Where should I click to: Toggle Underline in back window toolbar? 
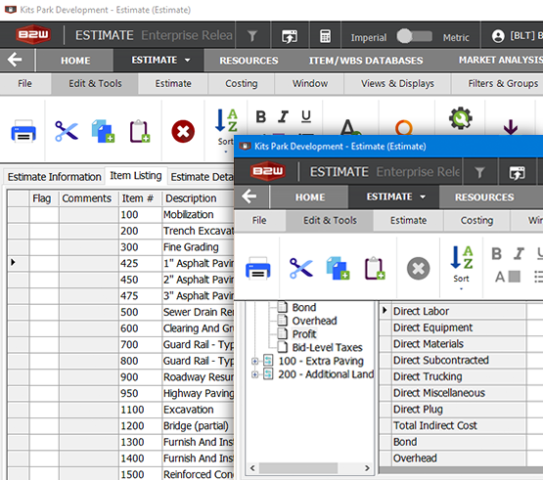tap(306, 117)
